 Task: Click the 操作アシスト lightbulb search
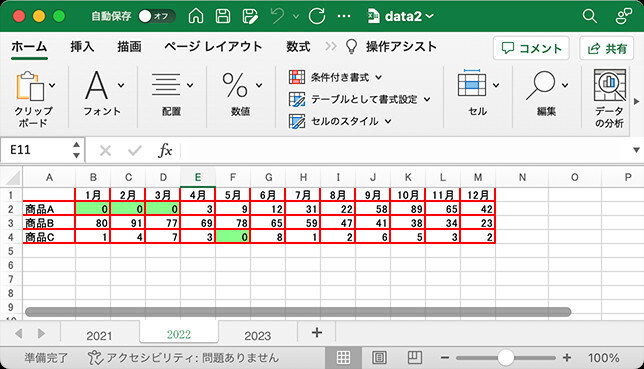391,47
